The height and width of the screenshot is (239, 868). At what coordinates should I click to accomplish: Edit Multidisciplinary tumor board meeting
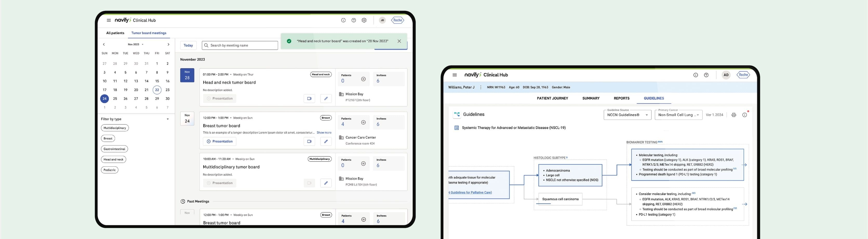(x=326, y=183)
